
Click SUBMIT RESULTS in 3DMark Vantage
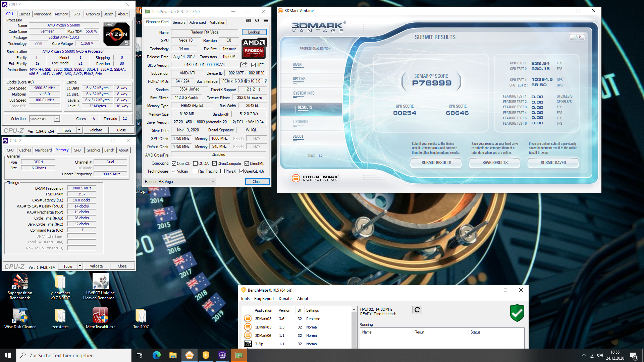point(436,163)
